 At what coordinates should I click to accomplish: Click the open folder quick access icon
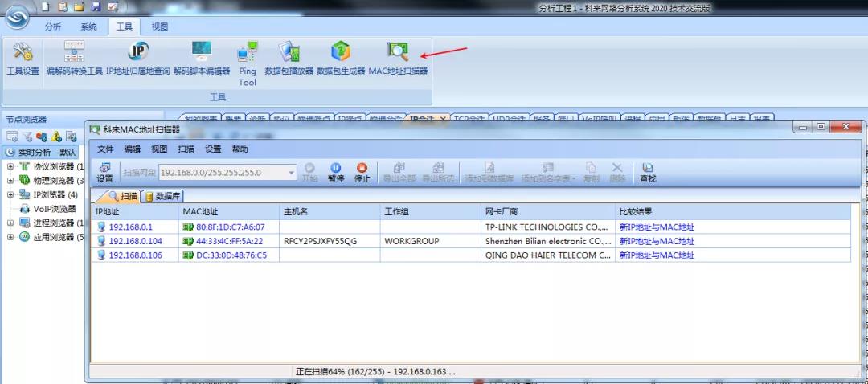[79, 6]
